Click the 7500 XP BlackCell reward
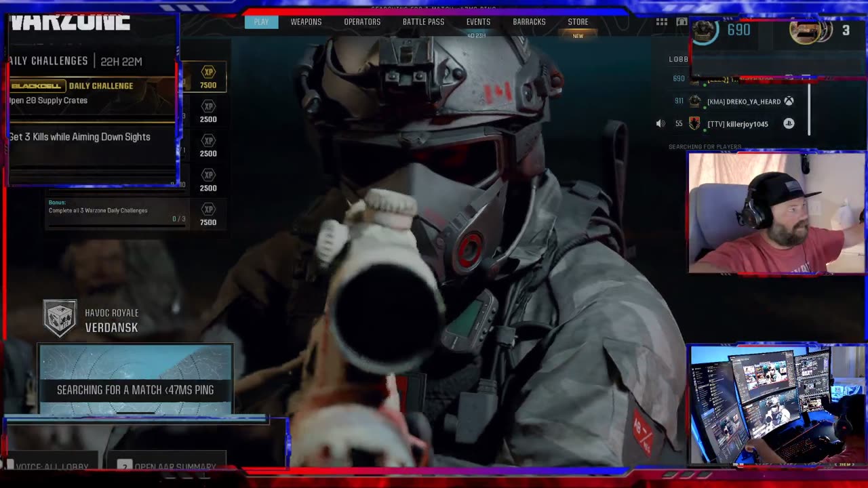The width and height of the screenshot is (868, 488). point(208,79)
